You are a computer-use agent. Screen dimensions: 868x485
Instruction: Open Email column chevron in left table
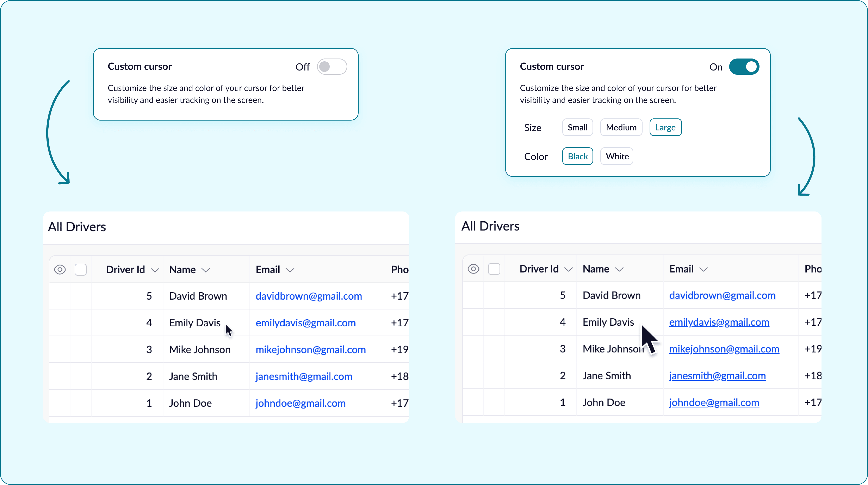290,270
